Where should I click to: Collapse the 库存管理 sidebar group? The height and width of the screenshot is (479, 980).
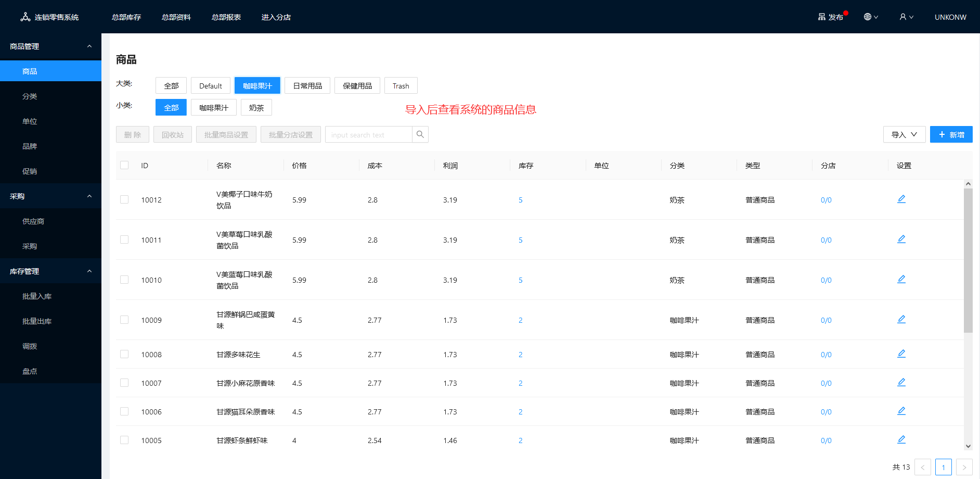[x=50, y=271]
